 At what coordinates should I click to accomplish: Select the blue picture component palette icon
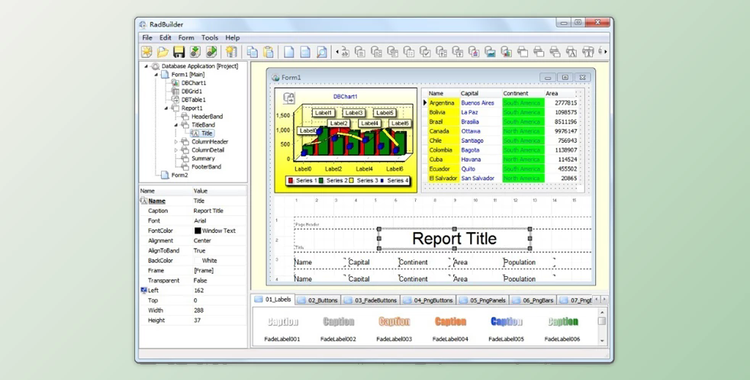tap(490, 52)
